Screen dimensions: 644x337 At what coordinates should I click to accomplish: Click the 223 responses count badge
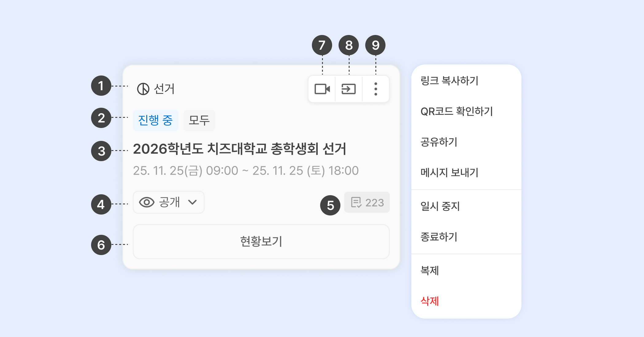(x=367, y=202)
